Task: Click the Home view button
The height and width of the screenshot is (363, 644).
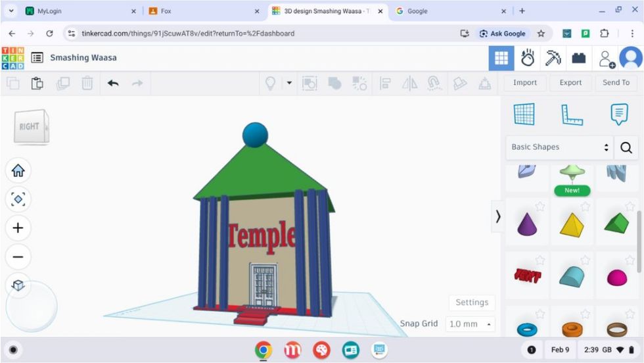Action: (x=18, y=170)
